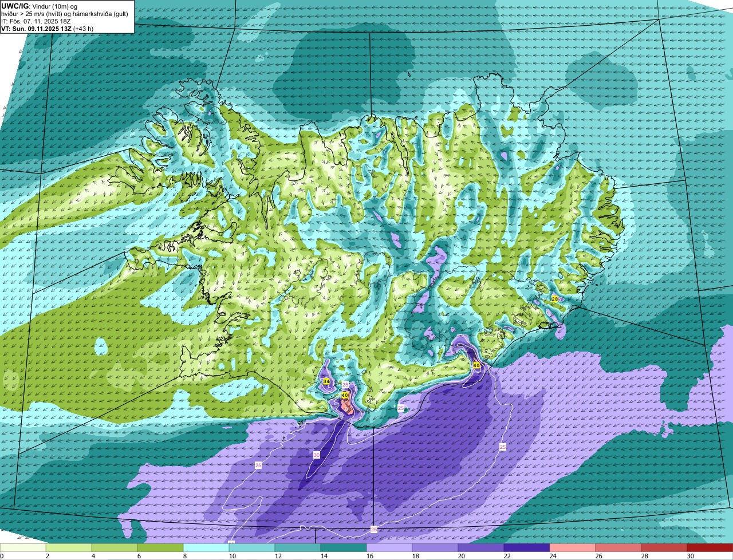Pick the 2–4 m/s light yellow-green legend swatch
733x560 pixels.
(69, 548)
